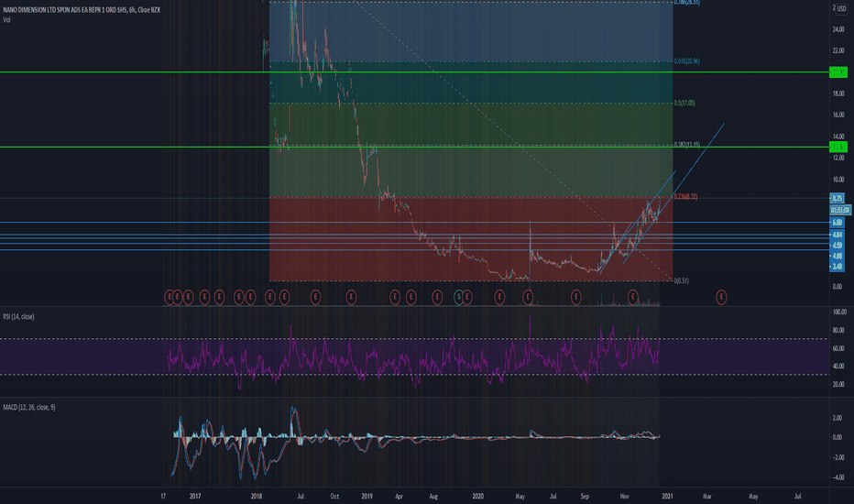Click the 10.00 price axis label
Viewport: 854px width, 504px height.
click(x=838, y=180)
